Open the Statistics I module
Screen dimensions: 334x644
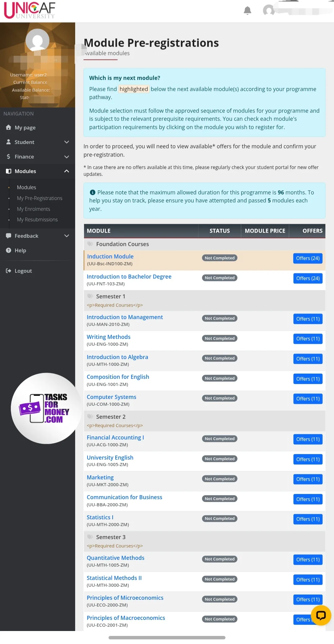100,517
